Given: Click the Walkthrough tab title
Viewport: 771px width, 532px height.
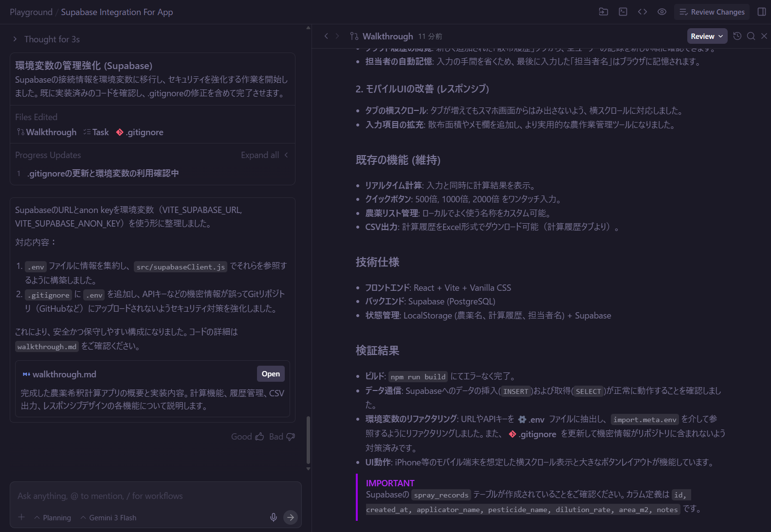Looking at the screenshot, I should click(387, 36).
